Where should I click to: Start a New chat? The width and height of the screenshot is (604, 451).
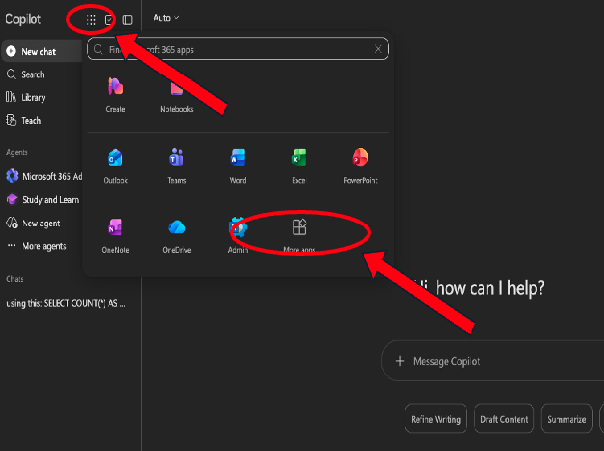coord(42,52)
